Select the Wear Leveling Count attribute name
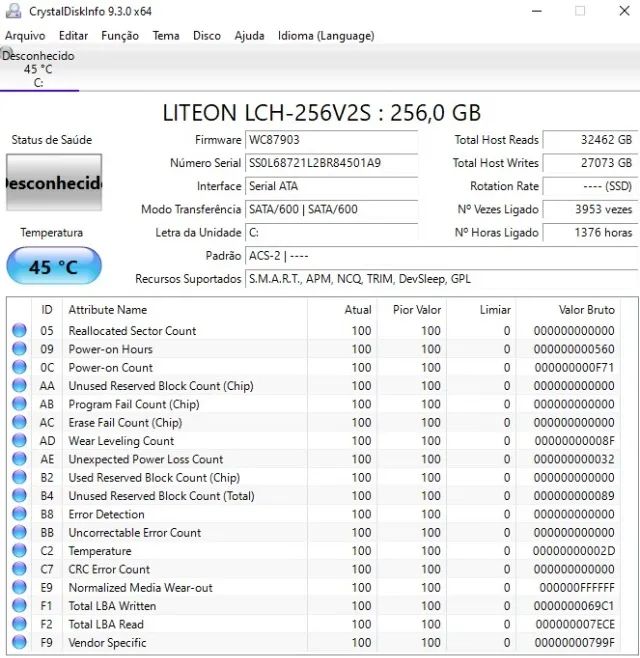The width and height of the screenshot is (640, 658). tap(121, 441)
